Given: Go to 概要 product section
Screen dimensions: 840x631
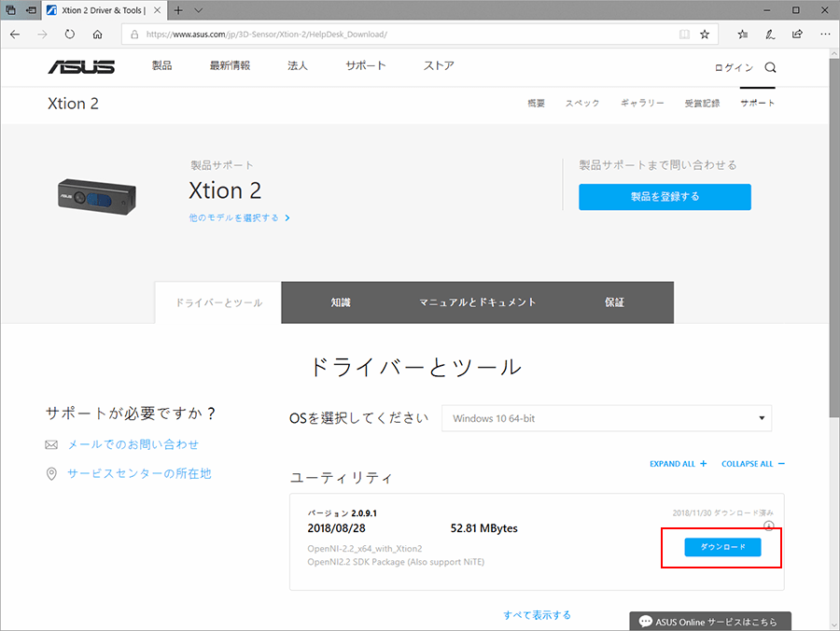Looking at the screenshot, I should (537, 103).
